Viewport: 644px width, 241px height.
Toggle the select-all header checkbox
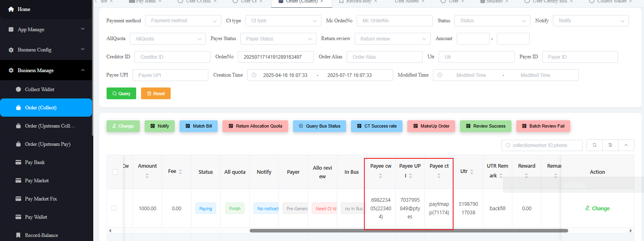[115, 172]
